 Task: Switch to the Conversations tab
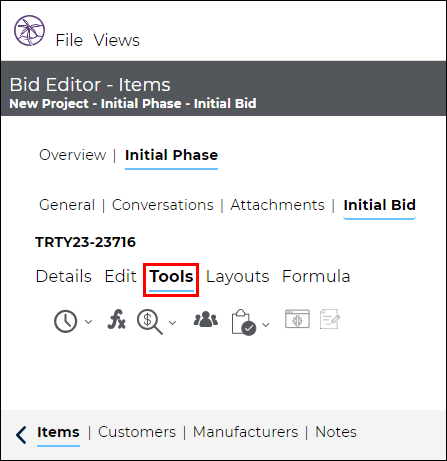[x=163, y=205]
